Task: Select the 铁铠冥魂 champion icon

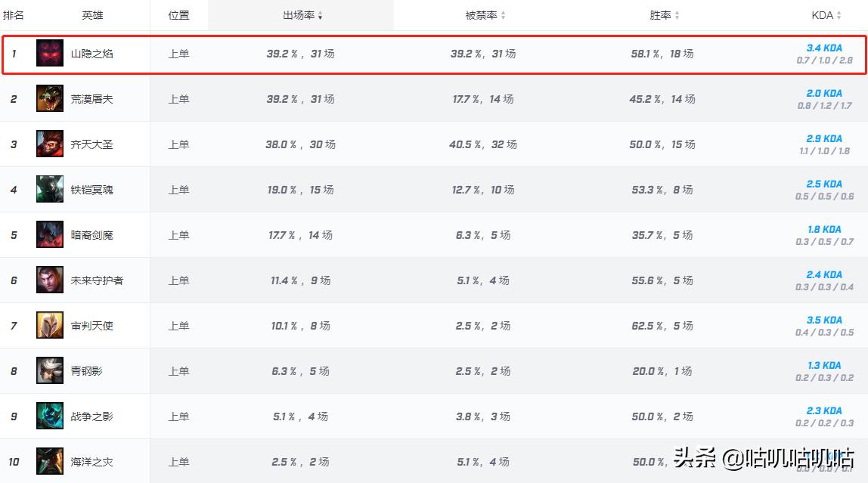Action: coord(50,190)
